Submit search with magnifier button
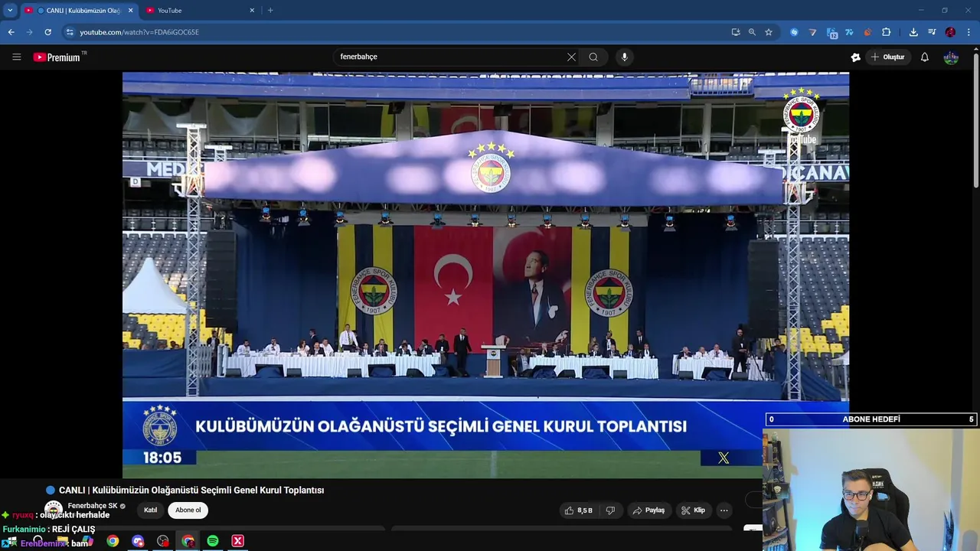 pos(593,57)
